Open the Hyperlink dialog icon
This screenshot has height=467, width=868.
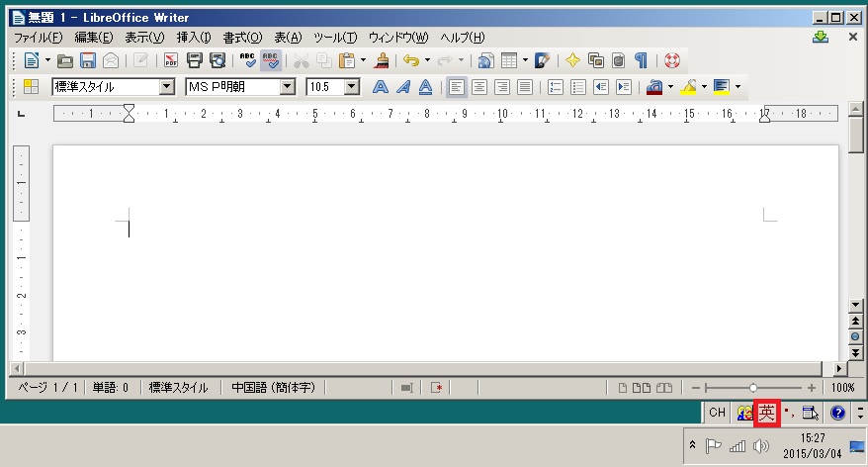[485, 60]
